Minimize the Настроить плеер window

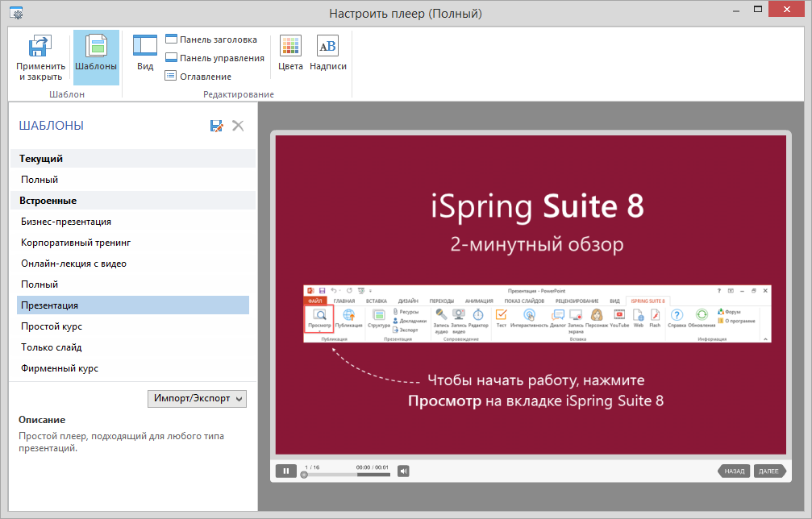click(736, 10)
